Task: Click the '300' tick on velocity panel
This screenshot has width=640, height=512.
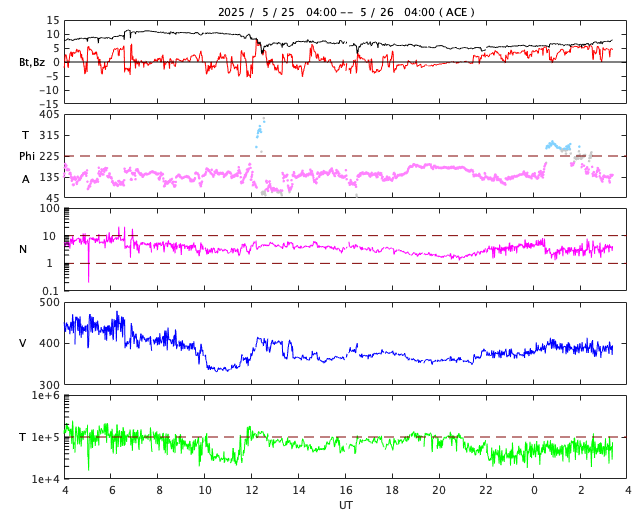Action: (49, 385)
